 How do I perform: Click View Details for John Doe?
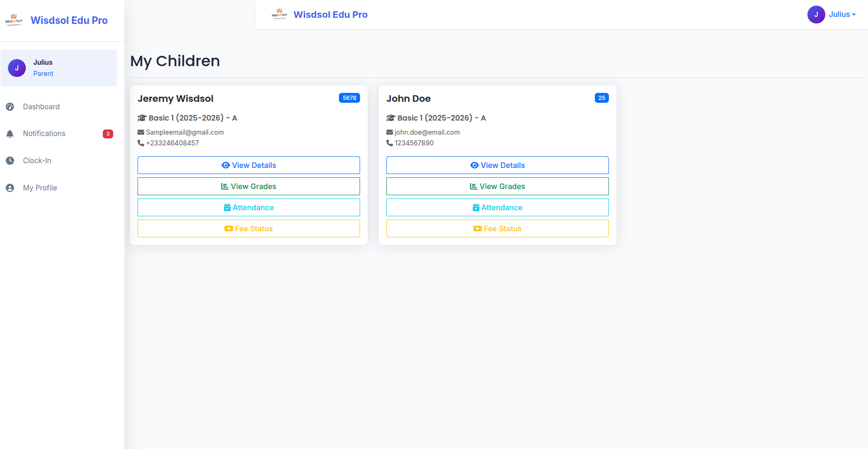[x=497, y=165]
